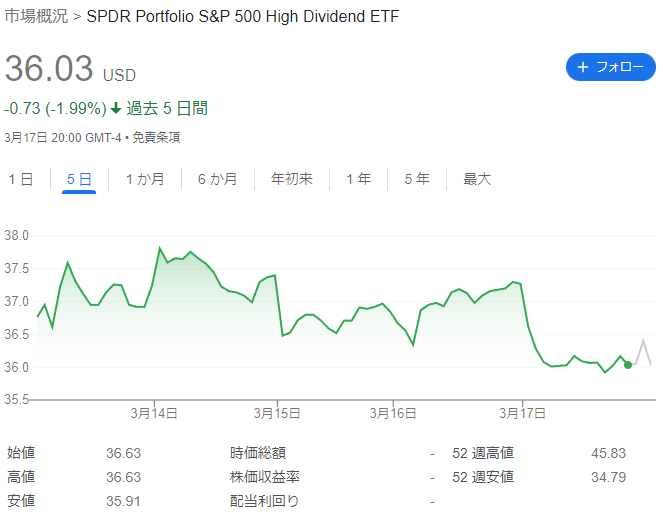Viewport: 663px width, 518px height.
Task: Click the フォロー follow button
Action: (x=611, y=67)
